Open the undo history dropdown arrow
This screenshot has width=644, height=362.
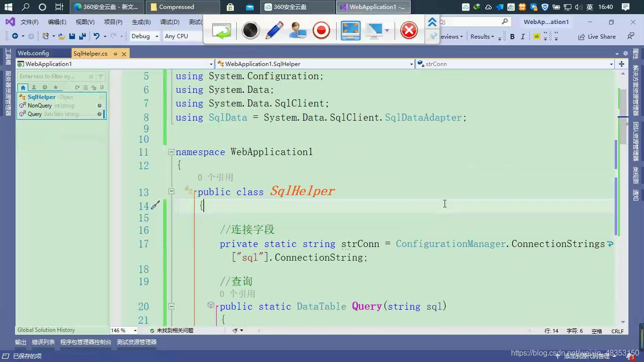[x=105, y=36]
